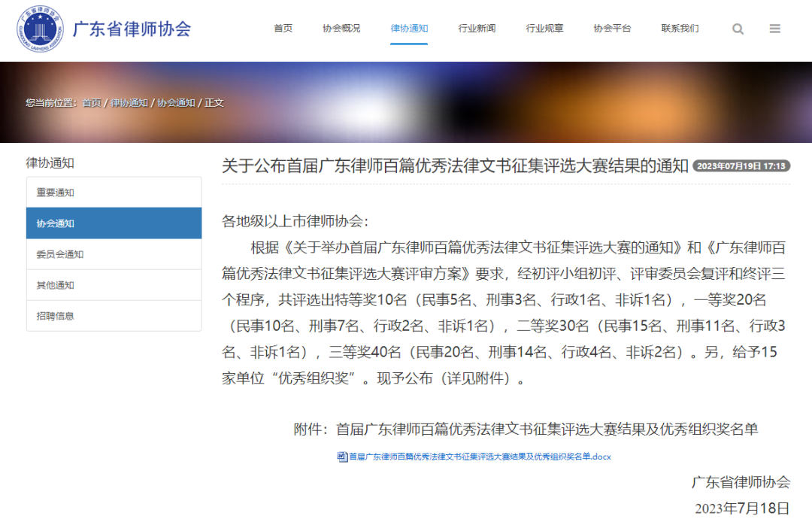
Task: Click 律协通知 breadcrumb link
Action: pos(129,103)
